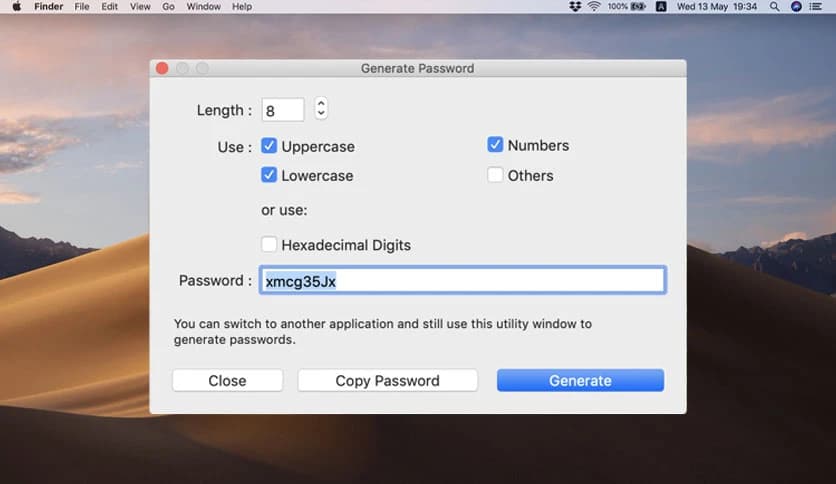The width and height of the screenshot is (836, 484).
Task: Open the Window menu
Action: (x=203, y=6)
